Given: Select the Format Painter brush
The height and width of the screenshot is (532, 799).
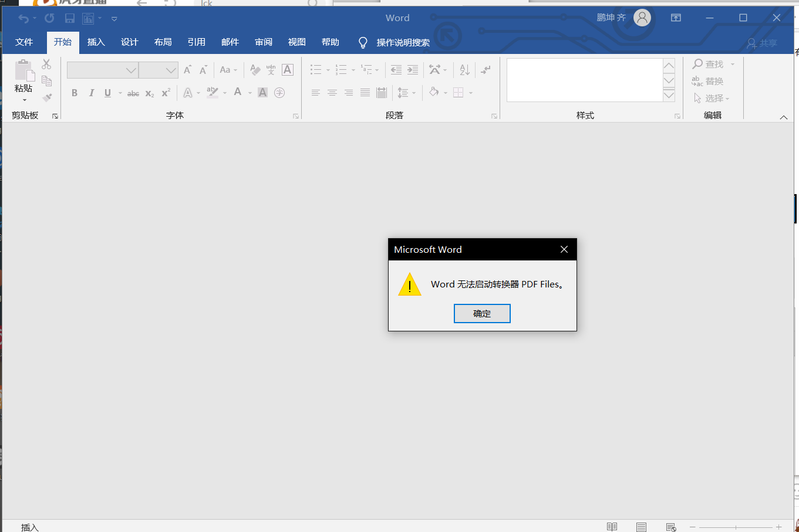Looking at the screenshot, I should (47, 97).
